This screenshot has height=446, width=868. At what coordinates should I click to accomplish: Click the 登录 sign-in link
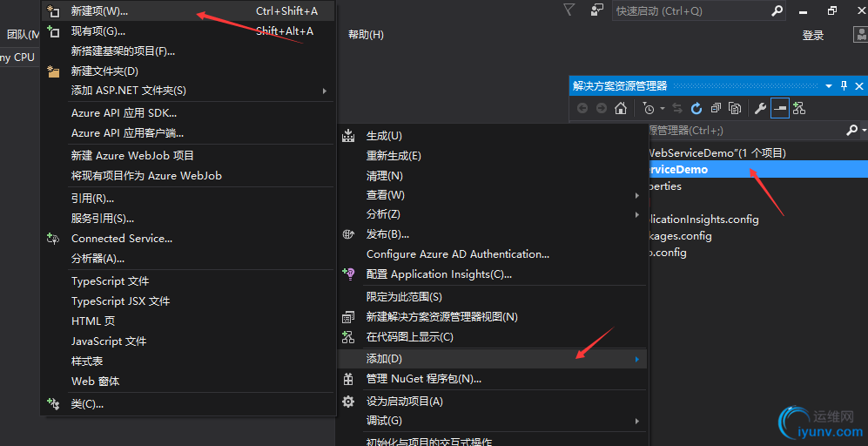coord(813,36)
